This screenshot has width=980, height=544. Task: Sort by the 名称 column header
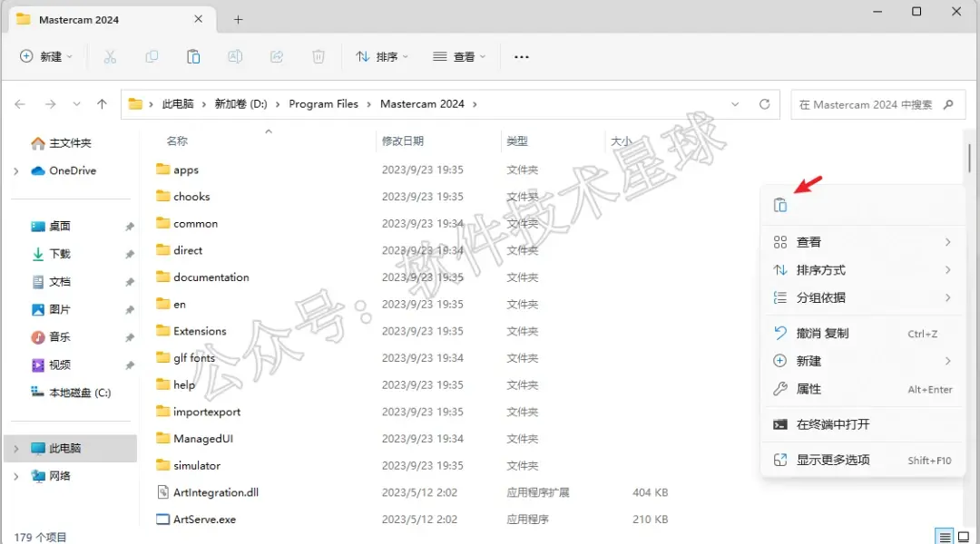(177, 141)
